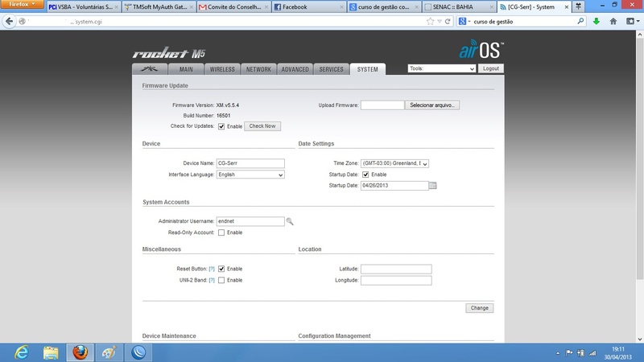Viewport: 644px width, 362px height.
Task: Switch to the ADVANCED tab
Action: coord(295,69)
